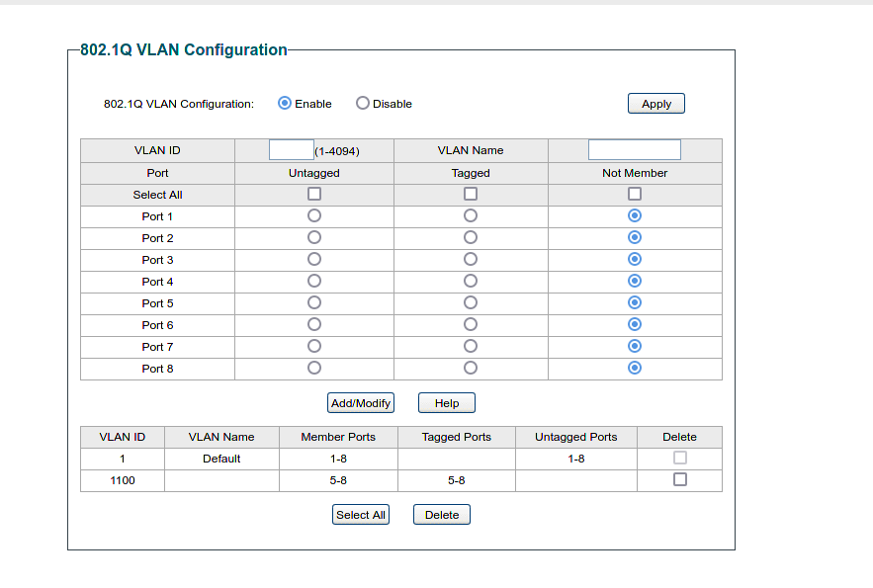Set Port 8 to Untagged
The width and height of the screenshot is (873, 588).
click(314, 368)
